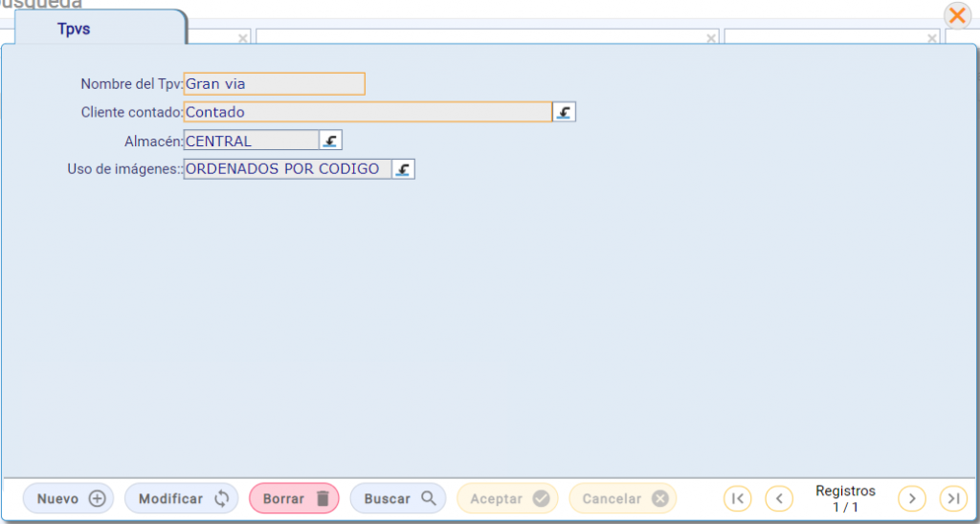980x524 pixels.
Task: Jump to last record arrow
Action: [x=954, y=498]
